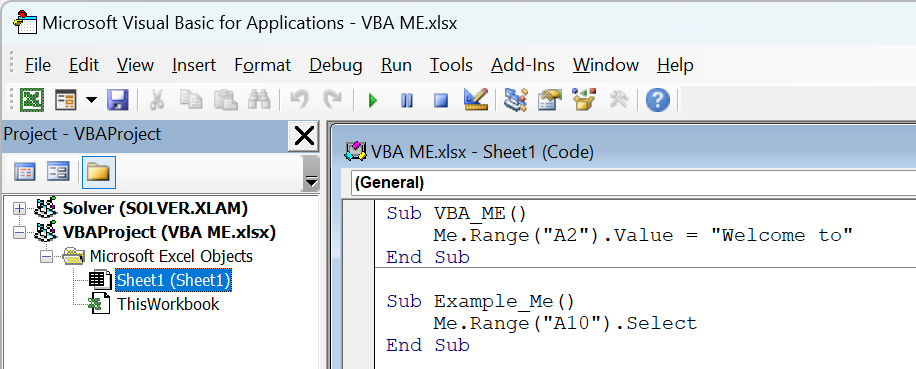Open Project Explorer from the toolbar icon

(x=515, y=100)
